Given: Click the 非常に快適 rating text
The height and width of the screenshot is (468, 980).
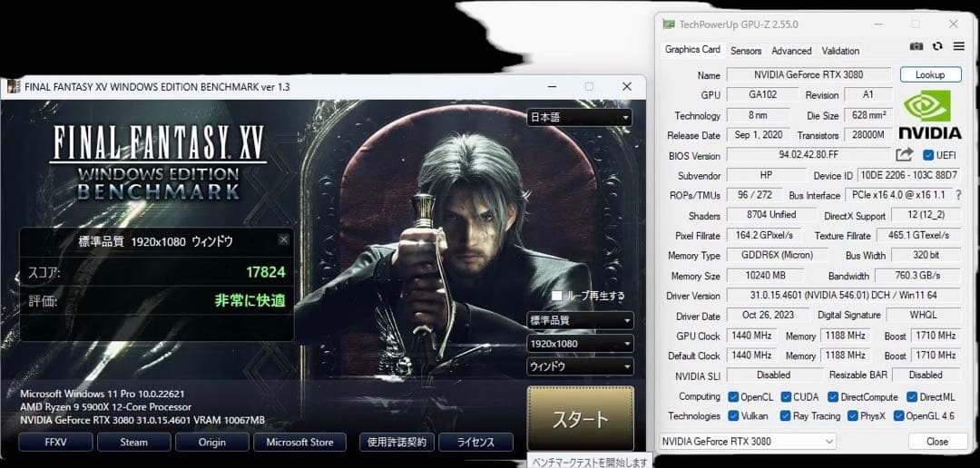Looking at the screenshot, I should tap(250, 300).
